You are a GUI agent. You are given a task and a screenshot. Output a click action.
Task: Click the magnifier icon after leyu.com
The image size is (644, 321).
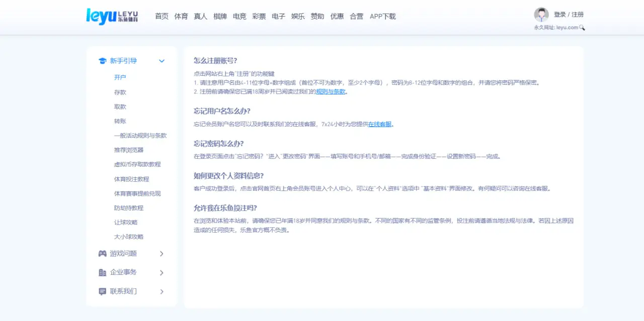tap(582, 28)
